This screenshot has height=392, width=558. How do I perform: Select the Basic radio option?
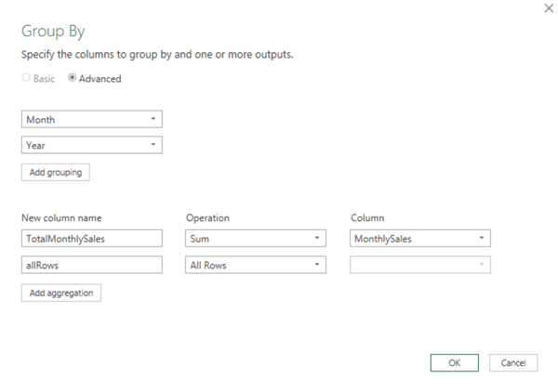click(26, 79)
